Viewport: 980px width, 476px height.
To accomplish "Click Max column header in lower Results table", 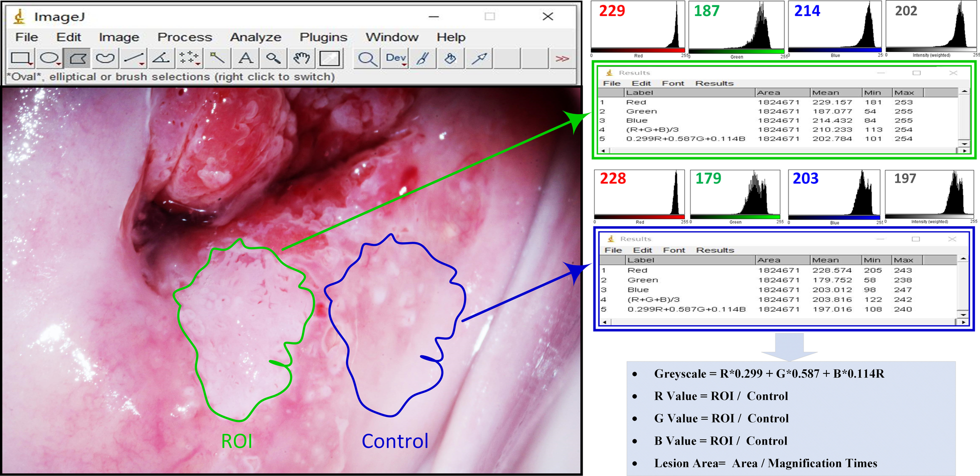I will (907, 260).
